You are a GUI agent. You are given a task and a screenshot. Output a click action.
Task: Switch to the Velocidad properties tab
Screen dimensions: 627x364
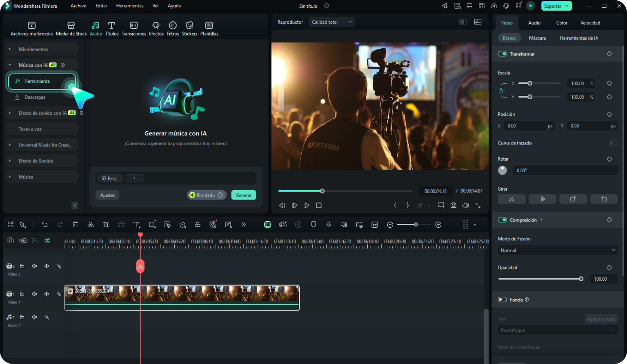590,23
